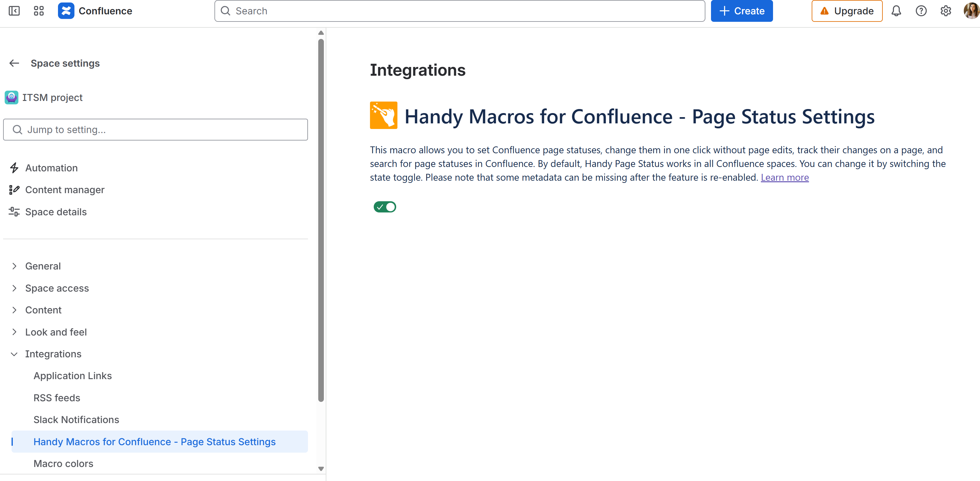Open the user profile avatar
Image resolution: width=980 pixels, height=481 pixels.
971,11
